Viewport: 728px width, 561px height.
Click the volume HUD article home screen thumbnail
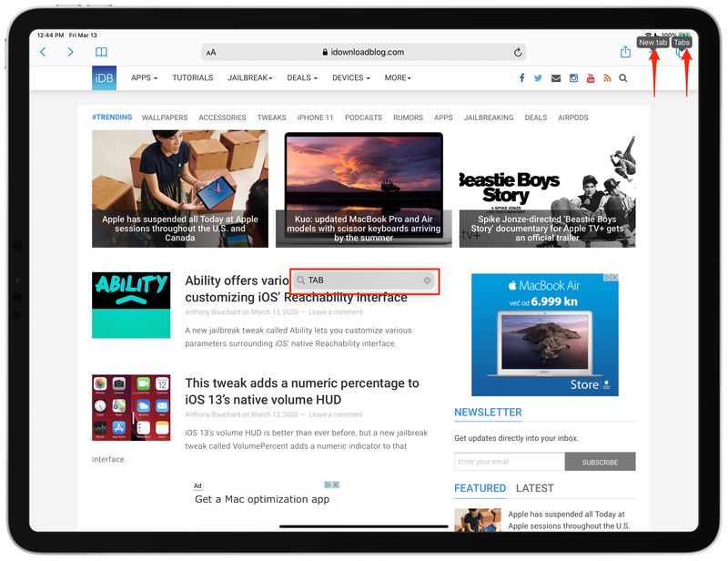pos(131,408)
